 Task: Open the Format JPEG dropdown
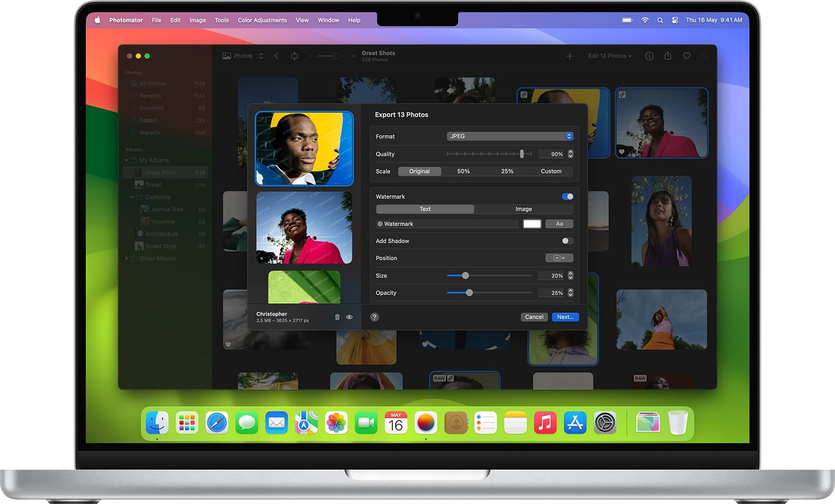[x=509, y=136]
